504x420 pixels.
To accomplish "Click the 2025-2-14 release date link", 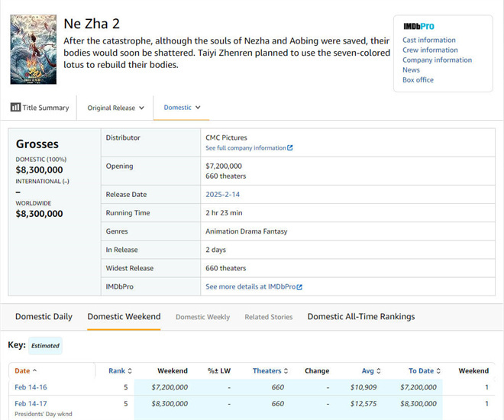I will pyautogui.click(x=223, y=195).
